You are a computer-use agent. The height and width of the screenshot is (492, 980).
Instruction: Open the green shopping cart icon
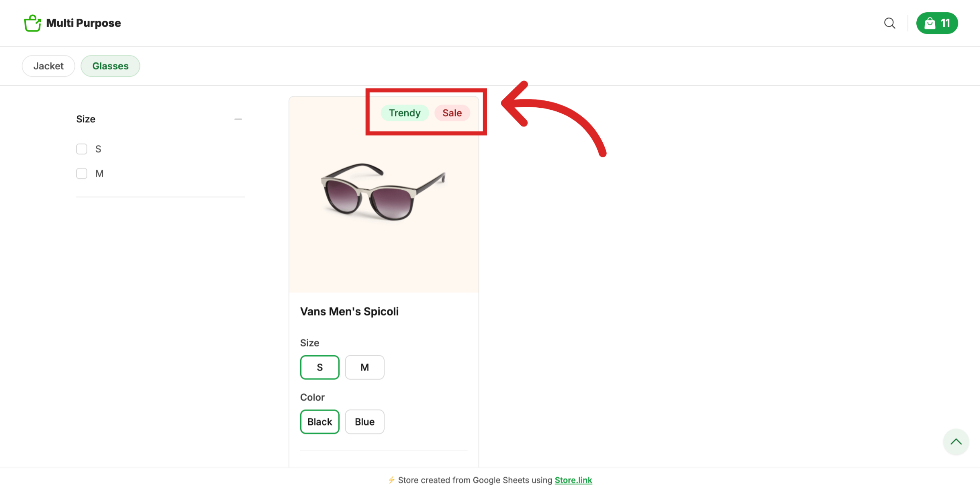click(x=930, y=23)
